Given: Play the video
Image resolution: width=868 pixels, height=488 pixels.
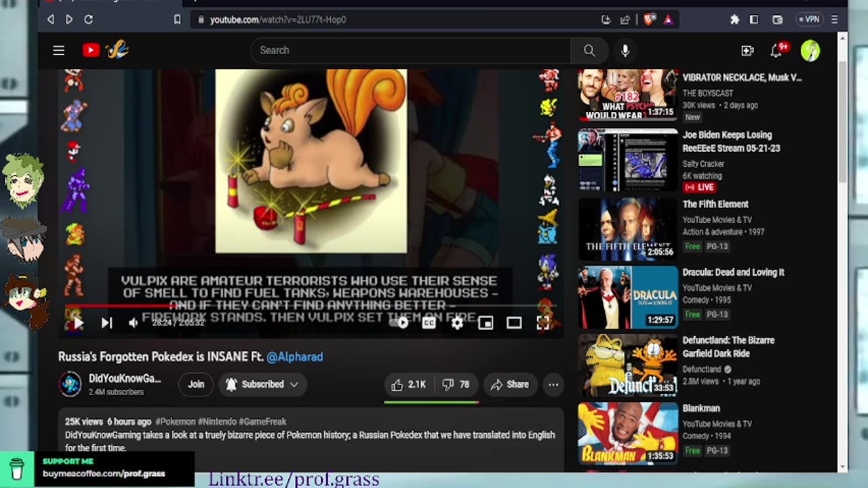Looking at the screenshot, I should point(78,323).
